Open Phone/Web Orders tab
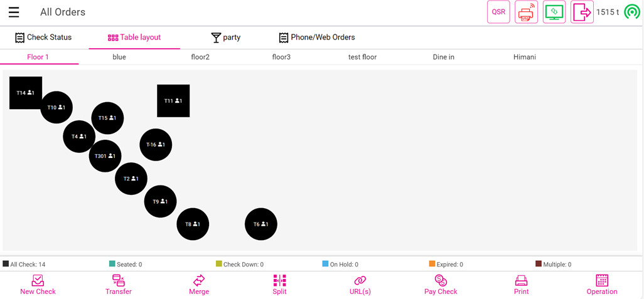Viewport: 644px width, 299px height. [x=317, y=38]
